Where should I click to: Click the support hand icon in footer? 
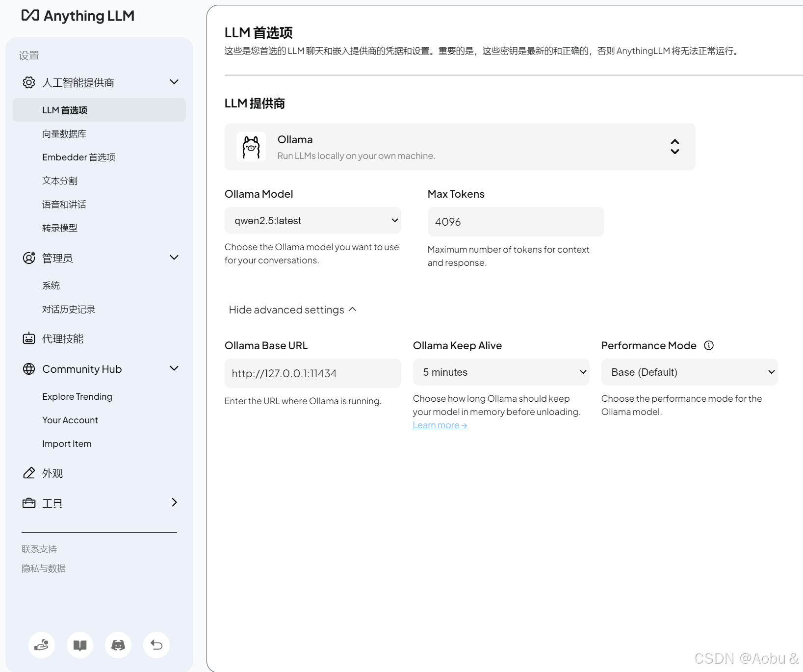(42, 645)
